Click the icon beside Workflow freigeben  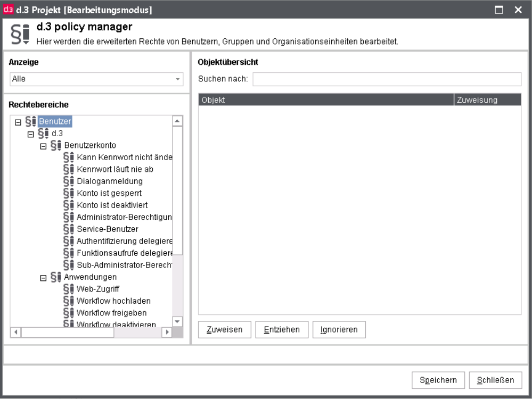click(x=69, y=313)
